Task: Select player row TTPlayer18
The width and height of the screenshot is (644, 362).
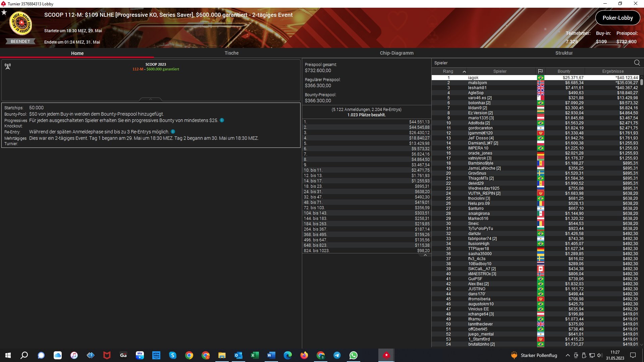Action: pos(535,249)
